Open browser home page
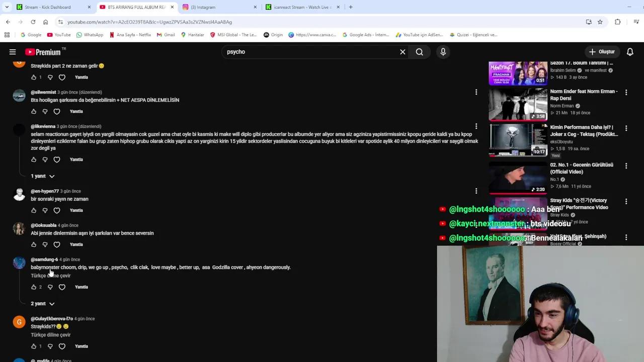Viewport: 644px width, 362px height. (x=45, y=22)
